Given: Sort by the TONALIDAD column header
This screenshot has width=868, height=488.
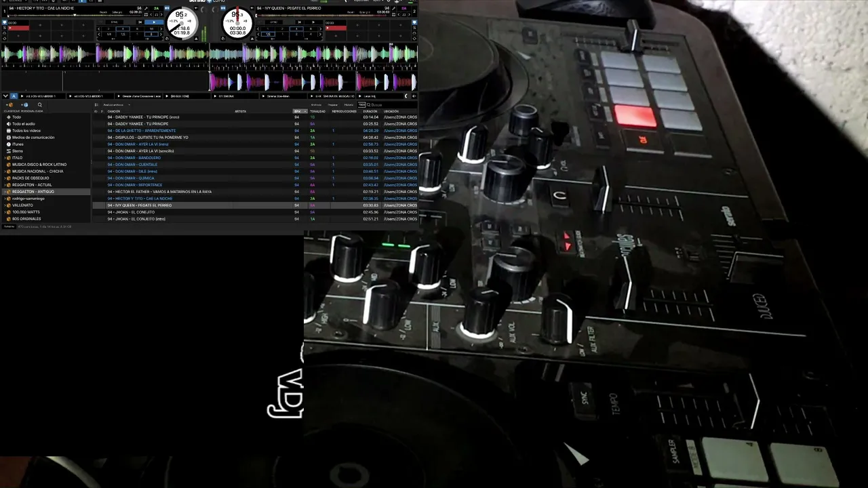Looking at the screenshot, I should (317, 111).
